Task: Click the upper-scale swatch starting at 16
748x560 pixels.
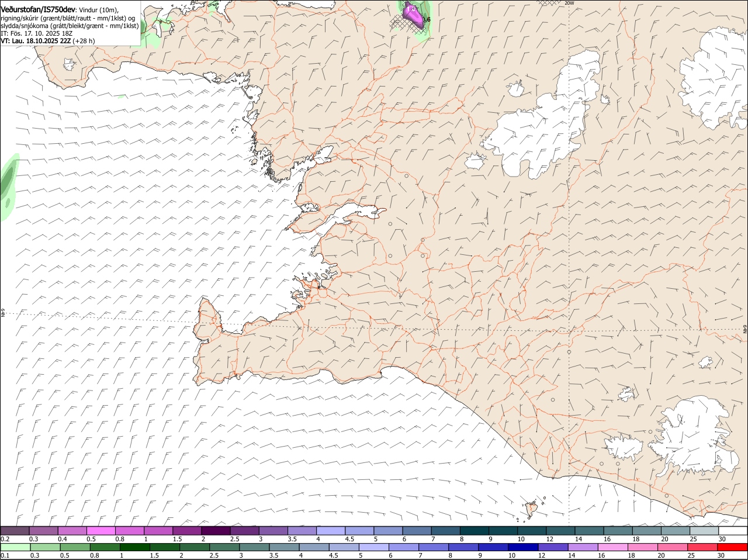Action: pyautogui.click(x=618, y=531)
